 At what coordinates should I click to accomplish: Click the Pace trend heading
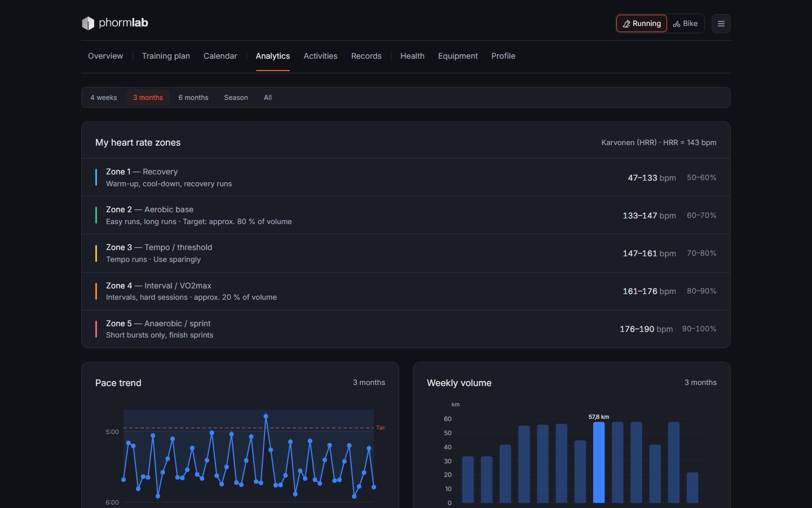118,383
